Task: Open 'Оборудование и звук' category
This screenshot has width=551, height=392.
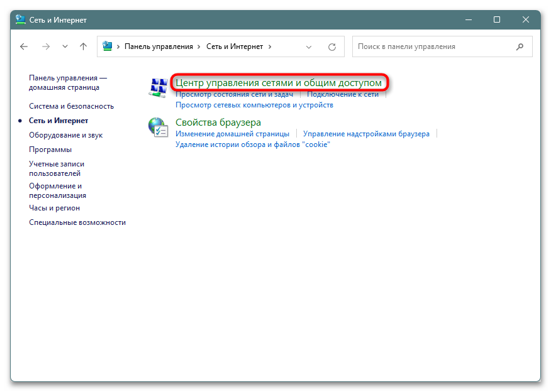Action: tap(65, 135)
